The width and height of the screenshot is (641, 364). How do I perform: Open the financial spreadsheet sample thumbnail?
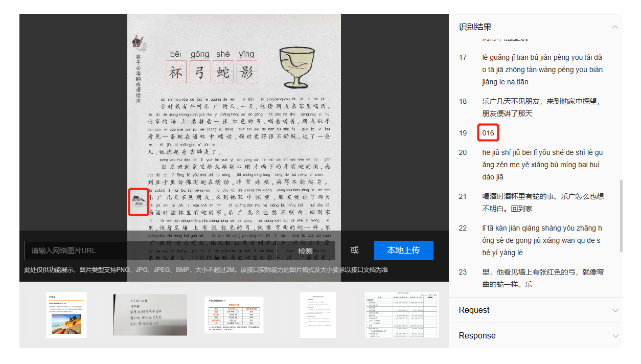pyautogui.click(x=401, y=315)
